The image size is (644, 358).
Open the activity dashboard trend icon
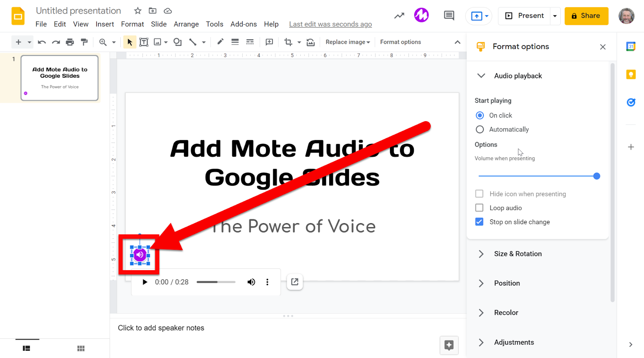click(399, 16)
